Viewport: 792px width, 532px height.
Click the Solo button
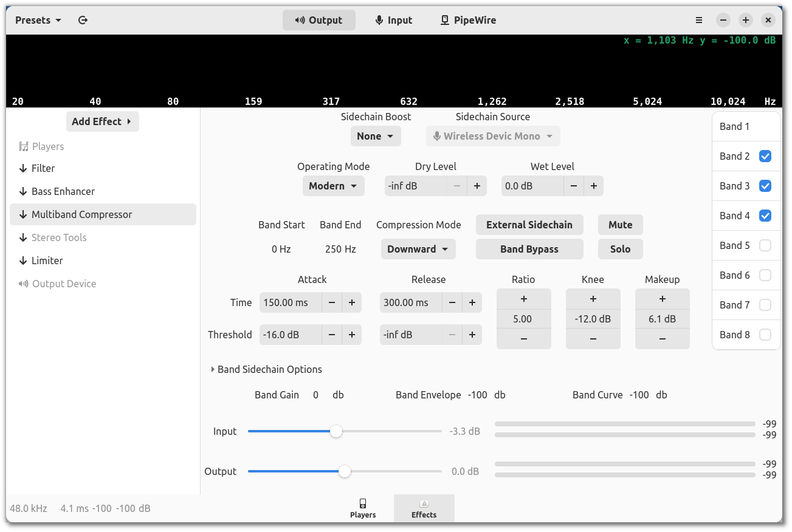click(620, 249)
